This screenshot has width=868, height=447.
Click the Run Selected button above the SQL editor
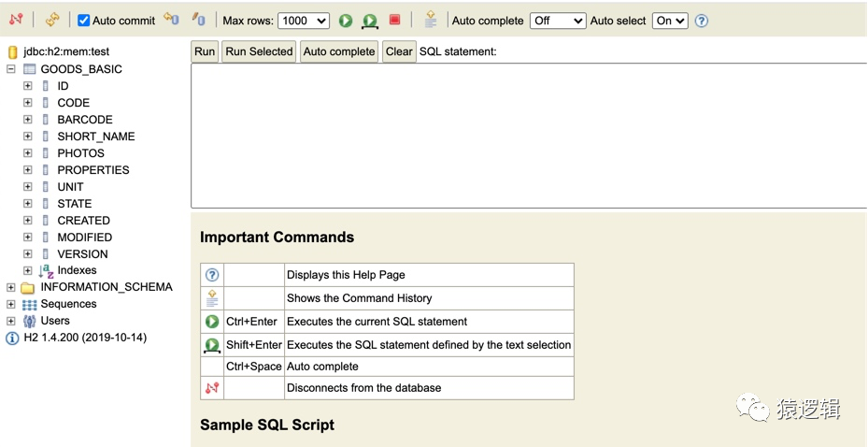tap(259, 51)
